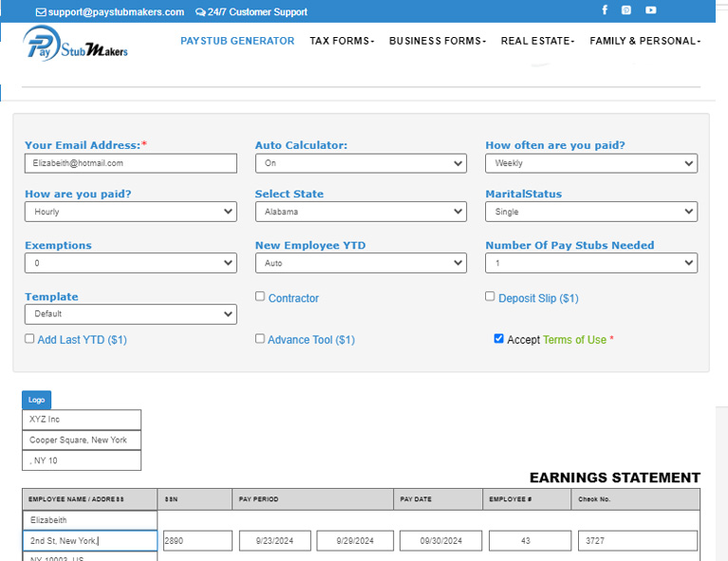Enable the Deposit Slip ($1) checkbox
728x561 pixels.
(490, 296)
